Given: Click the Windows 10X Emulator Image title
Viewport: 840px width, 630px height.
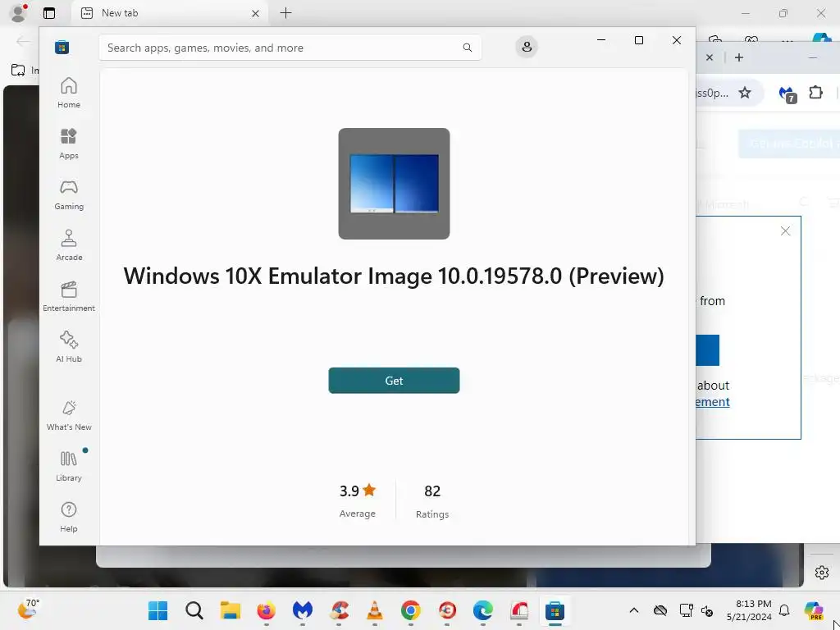Looking at the screenshot, I should 394,276.
